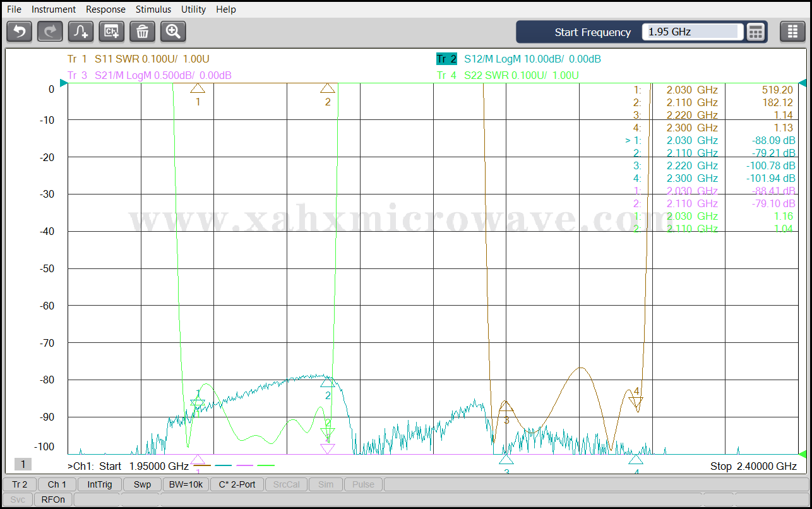Open the Ch 1 channel selector
This screenshot has width=812, height=509.
tap(57, 484)
